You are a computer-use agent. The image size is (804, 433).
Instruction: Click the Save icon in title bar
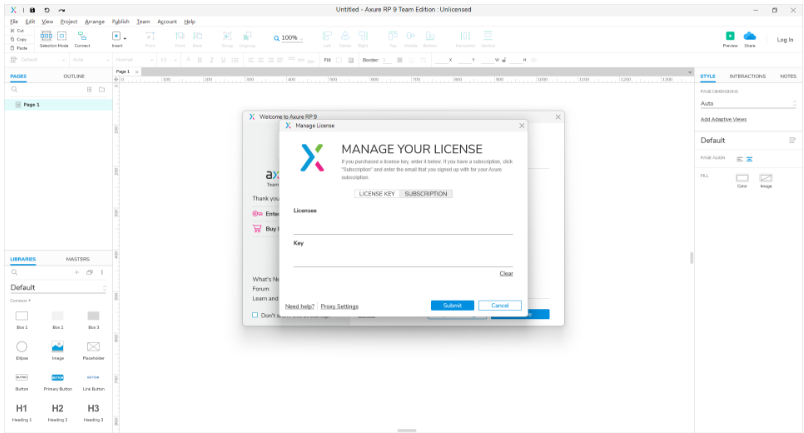[32, 10]
